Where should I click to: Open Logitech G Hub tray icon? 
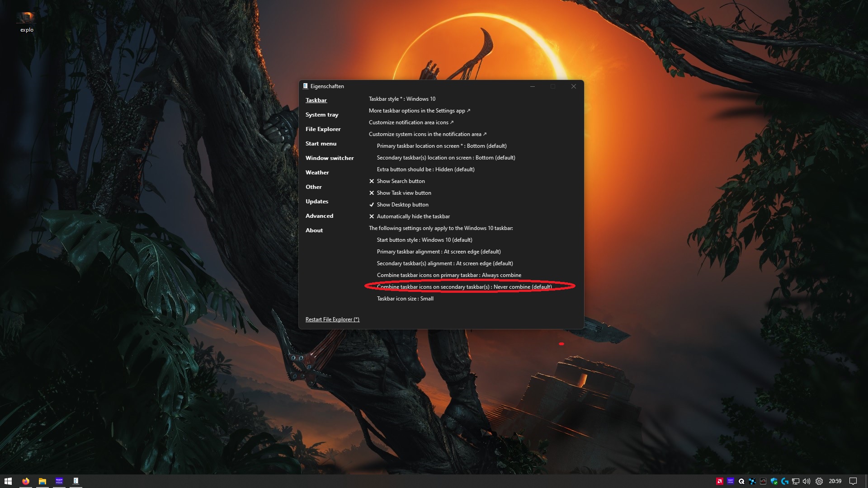pos(785,481)
